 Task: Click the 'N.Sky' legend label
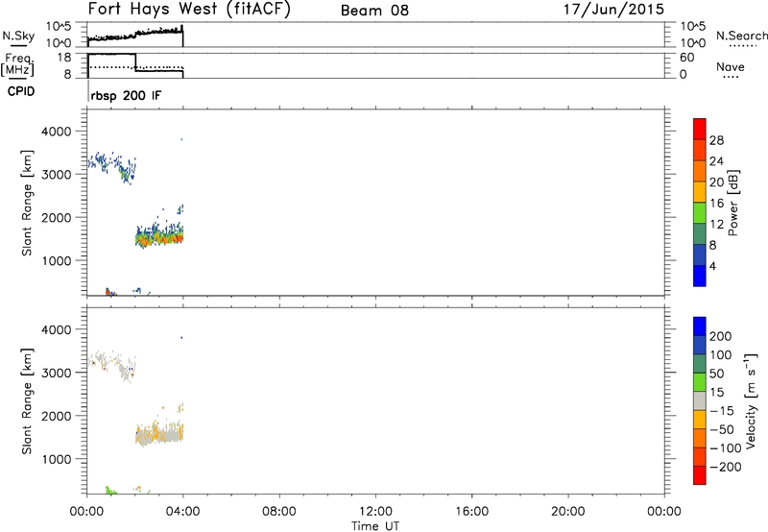coord(18,36)
